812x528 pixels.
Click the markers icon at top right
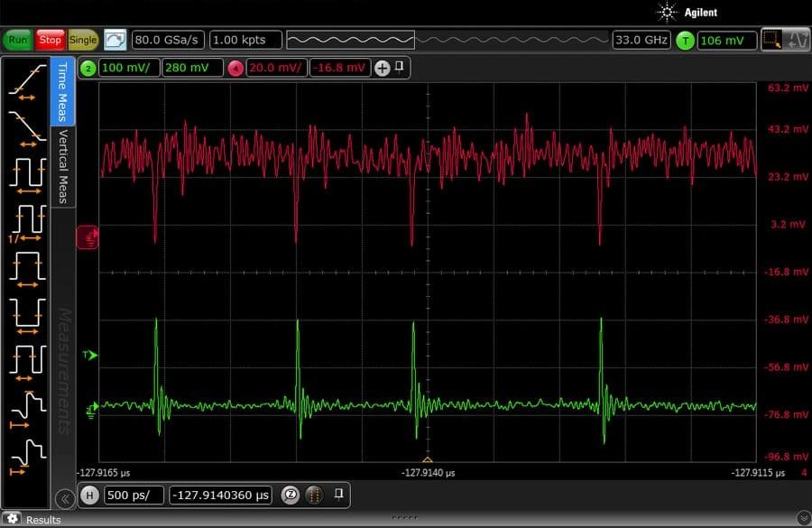click(797, 40)
